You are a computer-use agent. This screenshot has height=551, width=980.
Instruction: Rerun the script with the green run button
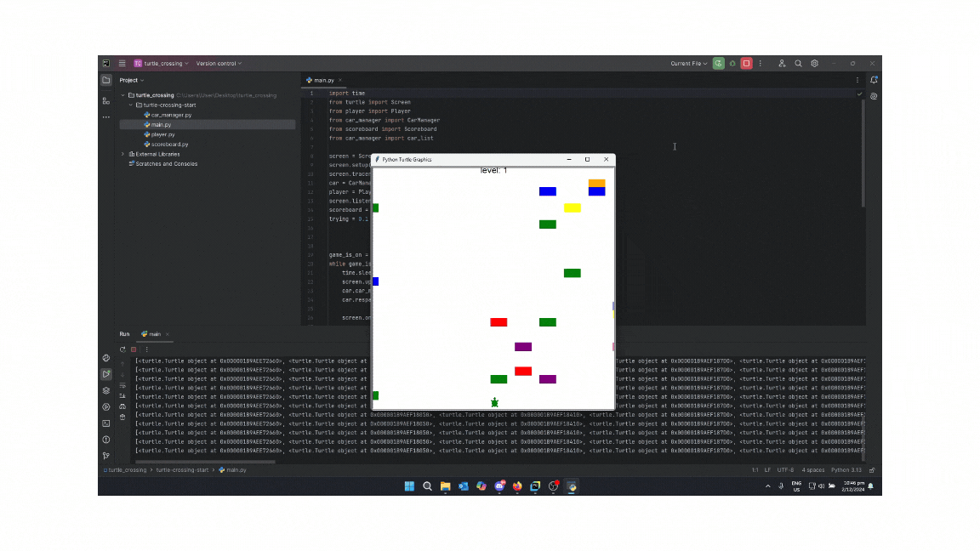point(719,64)
